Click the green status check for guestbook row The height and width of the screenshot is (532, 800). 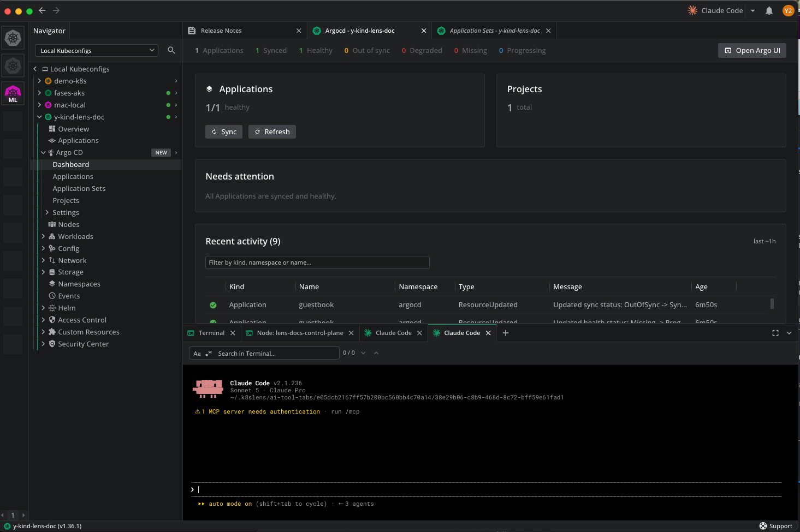point(213,305)
